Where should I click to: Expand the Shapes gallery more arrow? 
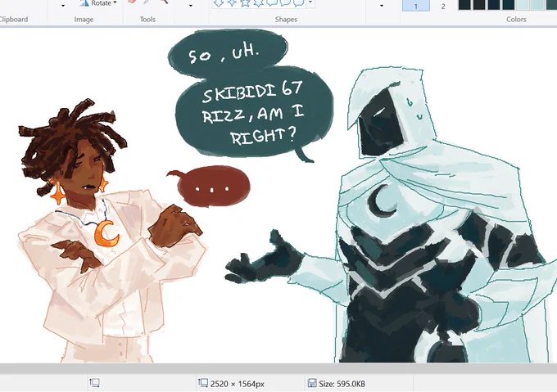310,2
